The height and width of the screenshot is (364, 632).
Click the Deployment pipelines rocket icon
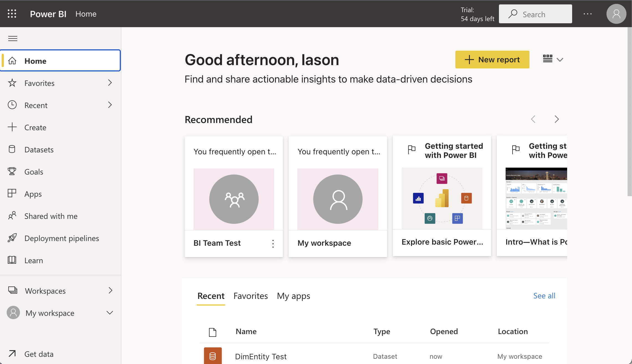pos(12,238)
